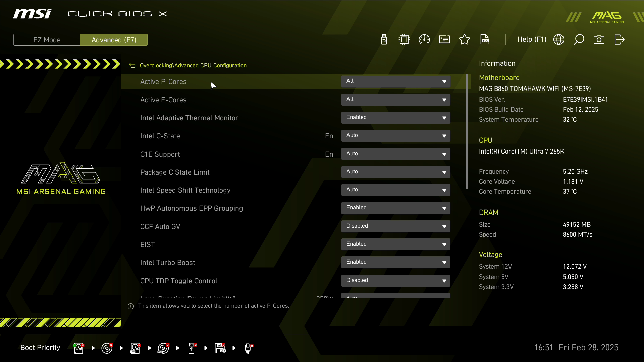Screen dimensions: 644x362
Task: Click the exit BIOS icon
Action: click(619, 40)
